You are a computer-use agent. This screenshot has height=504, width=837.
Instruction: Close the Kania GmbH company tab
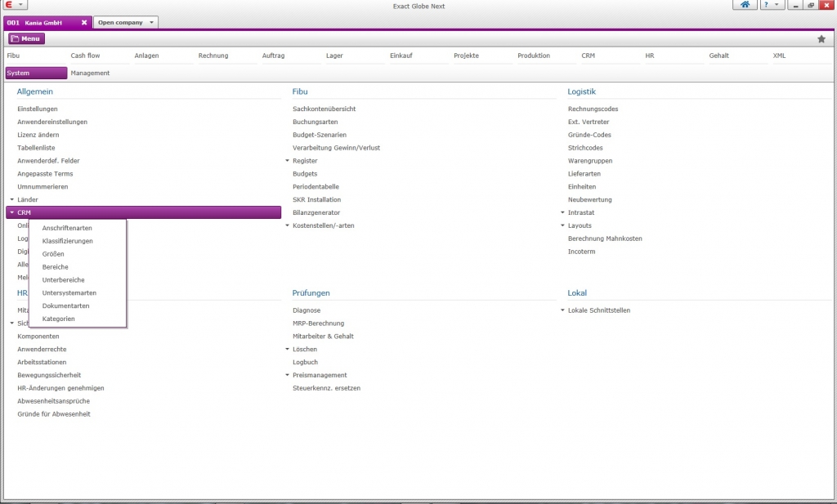(83, 22)
